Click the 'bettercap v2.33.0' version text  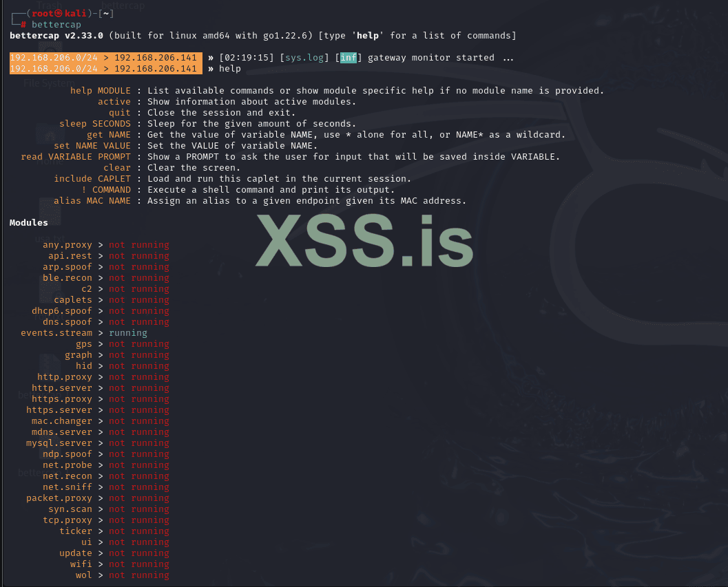click(x=56, y=36)
